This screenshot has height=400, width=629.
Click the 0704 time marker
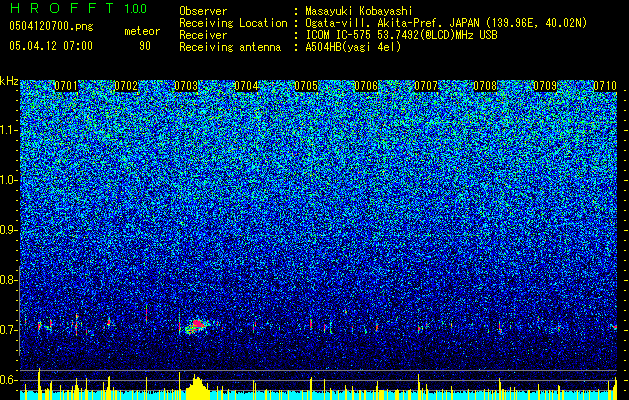tap(246, 86)
